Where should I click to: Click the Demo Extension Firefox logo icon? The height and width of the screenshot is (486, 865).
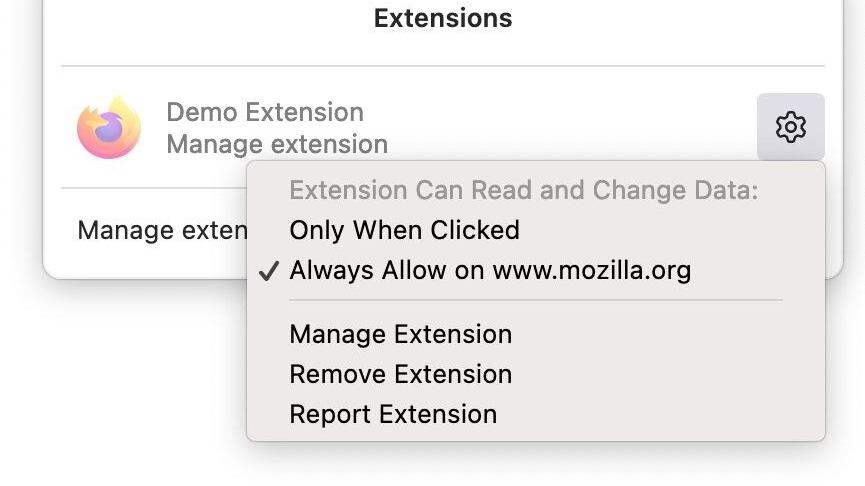(x=108, y=128)
